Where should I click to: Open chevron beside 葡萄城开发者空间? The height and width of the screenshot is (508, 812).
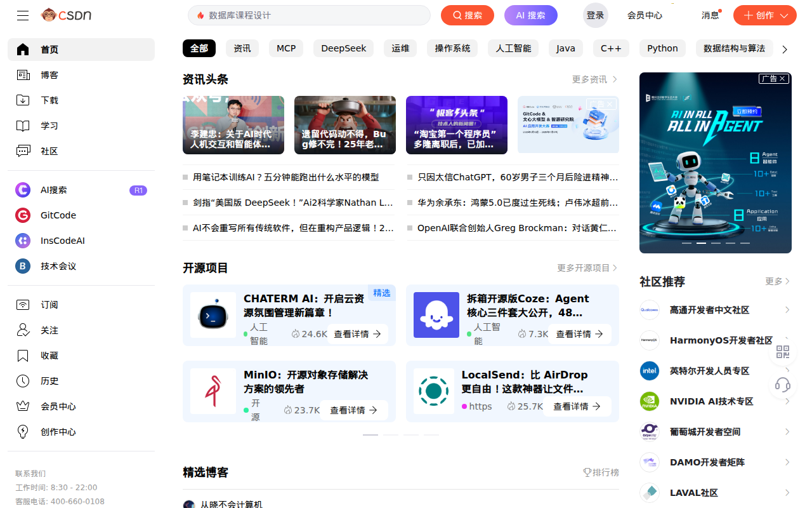787,432
